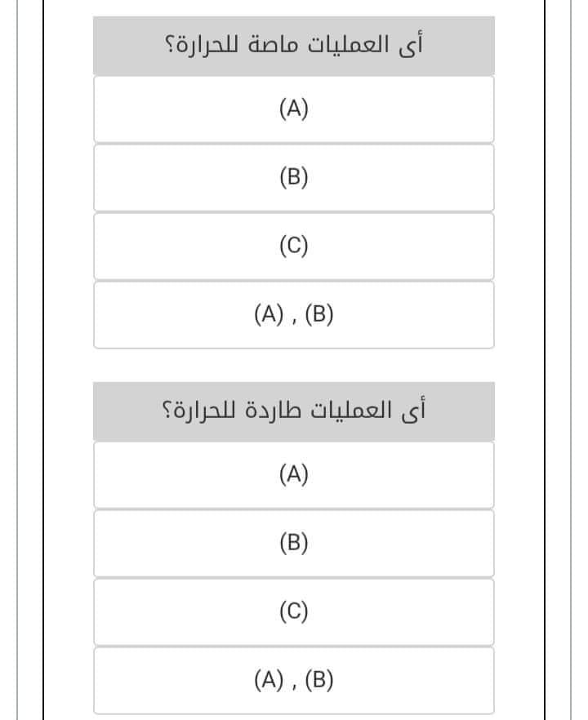Mark second choice in the heat-releasing question
Viewport: 588px width, 720px height.
(293, 543)
